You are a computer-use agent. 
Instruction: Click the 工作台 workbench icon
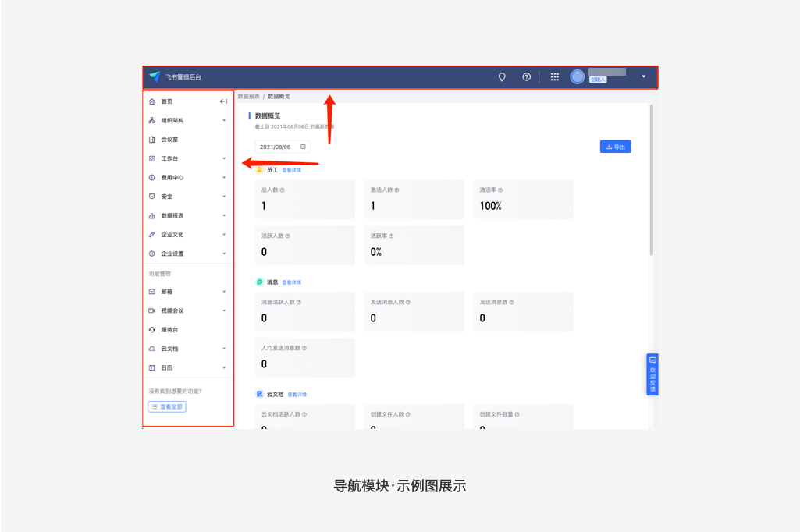pos(152,158)
